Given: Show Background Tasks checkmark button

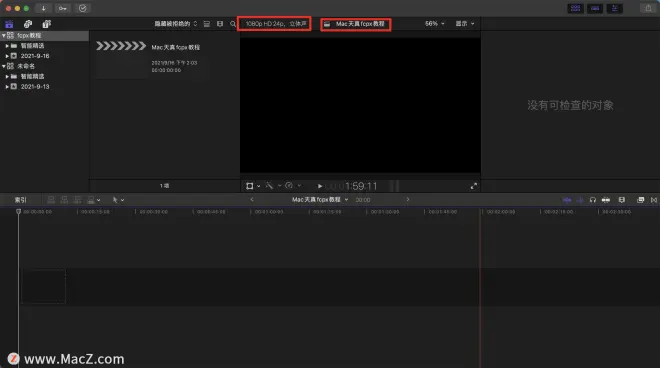Looking at the screenshot, I should tap(82, 8).
